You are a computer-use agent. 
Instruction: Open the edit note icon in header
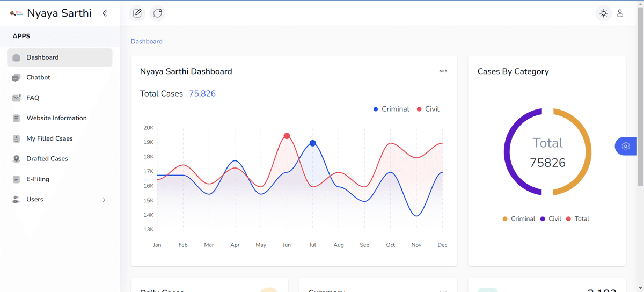[x=137, y=13]
